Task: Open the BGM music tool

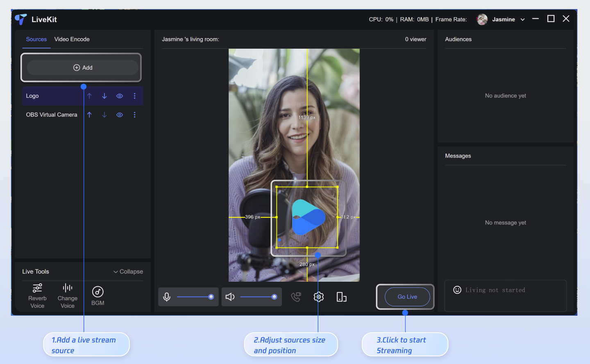Action: coord(98,296)
